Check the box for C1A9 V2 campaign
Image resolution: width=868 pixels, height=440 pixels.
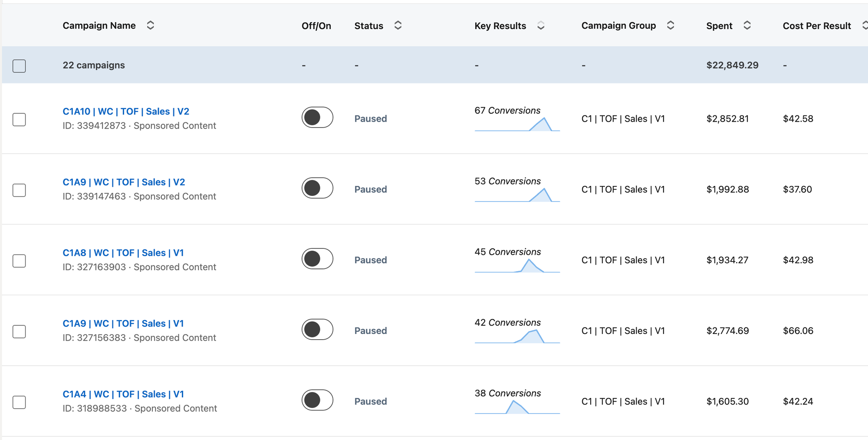[x=19, y=190]
